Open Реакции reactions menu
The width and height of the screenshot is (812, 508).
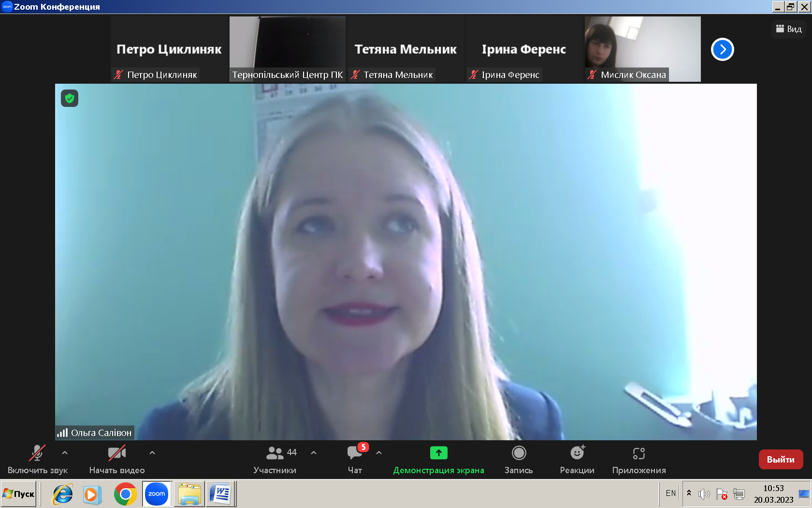point(577,460)
